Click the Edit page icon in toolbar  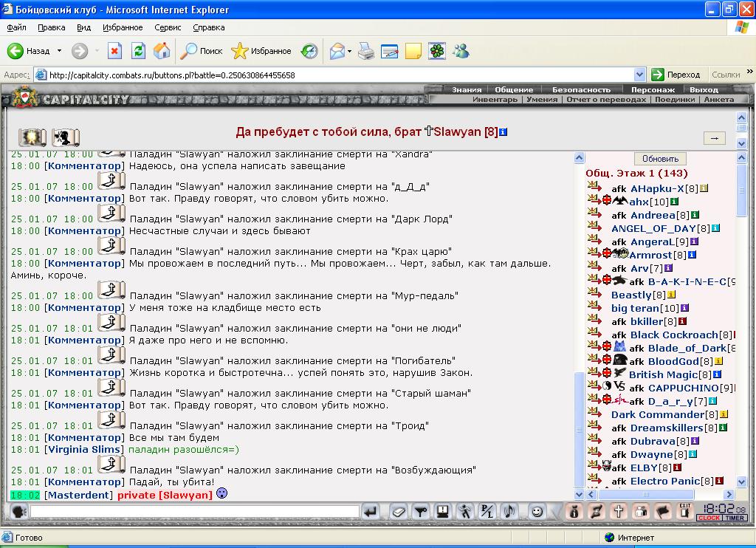coord(390,51)
